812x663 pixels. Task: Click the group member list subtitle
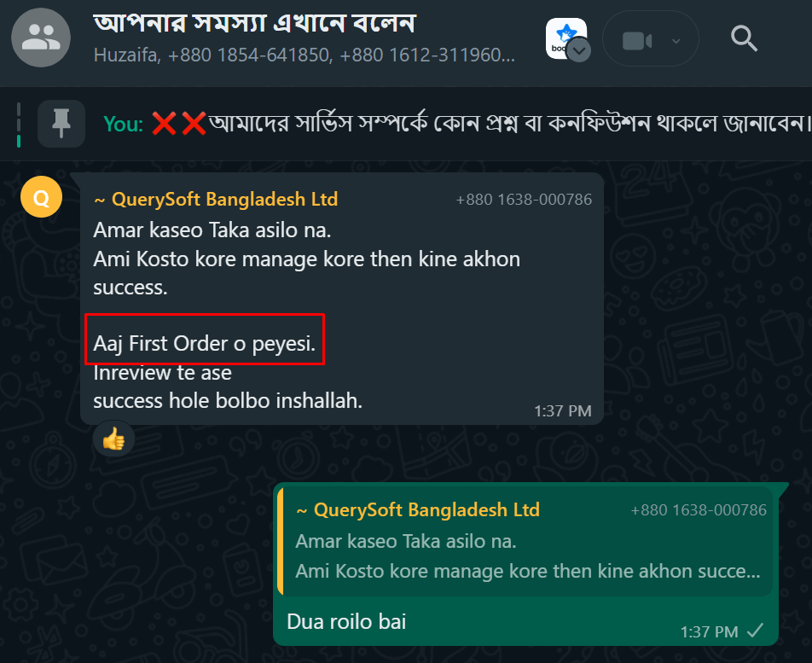pos(303,56)
